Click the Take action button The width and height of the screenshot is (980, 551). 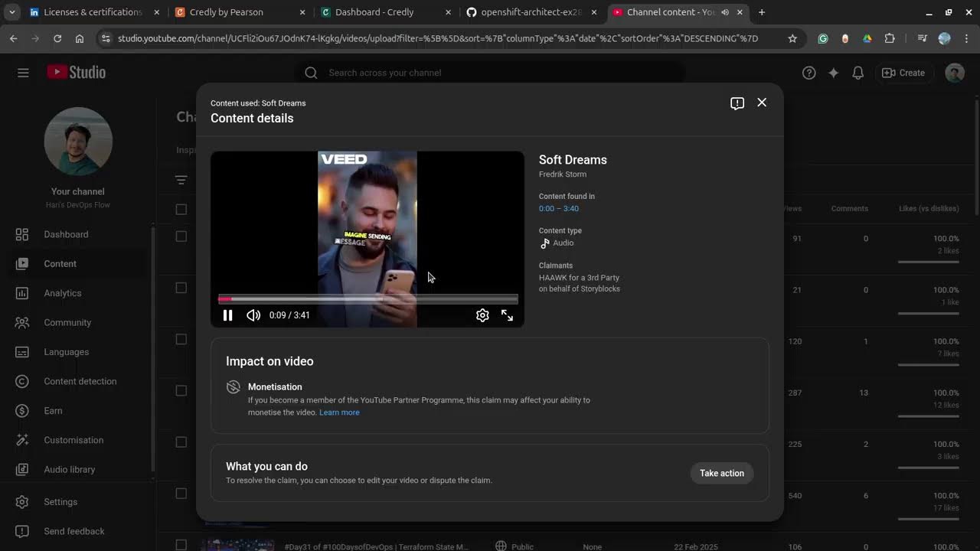(x=722, y=473)
